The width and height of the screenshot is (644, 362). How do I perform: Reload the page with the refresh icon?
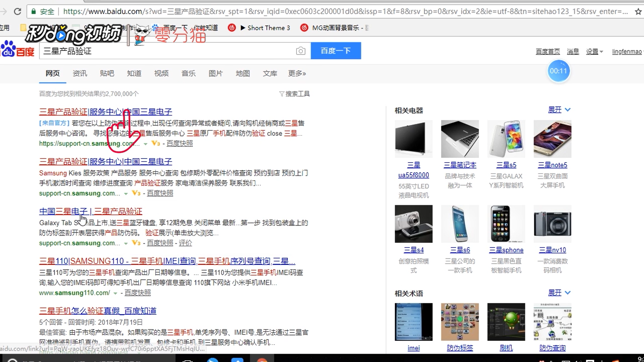(x=17, y=11)
